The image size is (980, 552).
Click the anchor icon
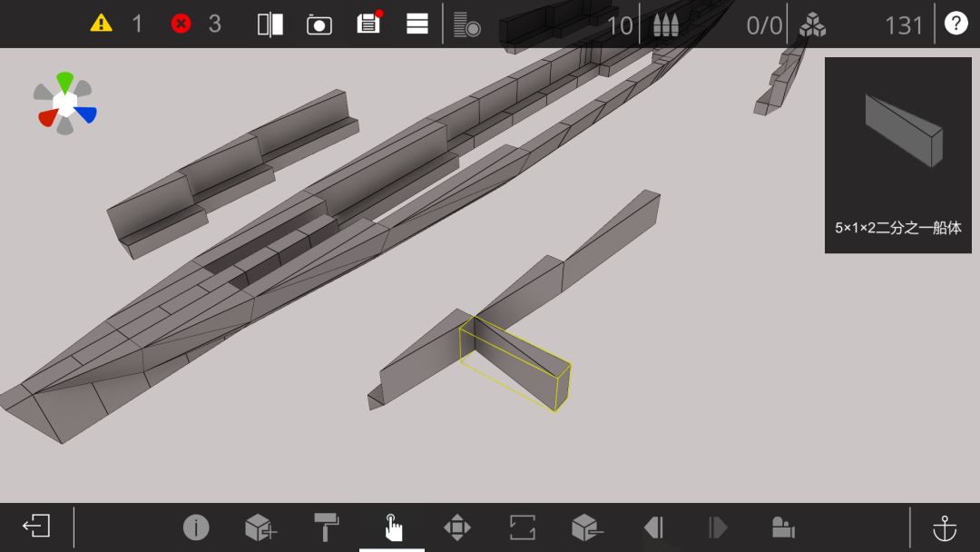[x=945, y=528]
